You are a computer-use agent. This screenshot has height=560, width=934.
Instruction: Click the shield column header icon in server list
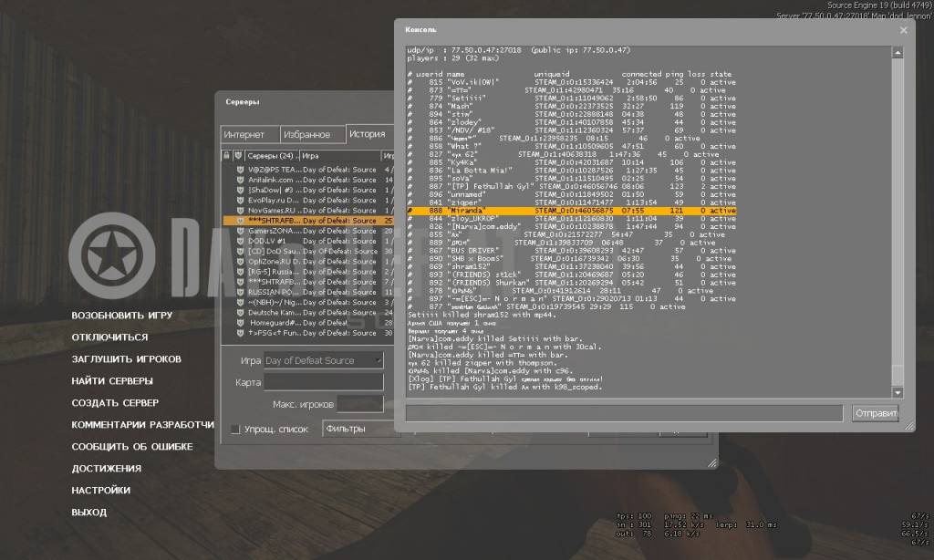pos(238,155)
